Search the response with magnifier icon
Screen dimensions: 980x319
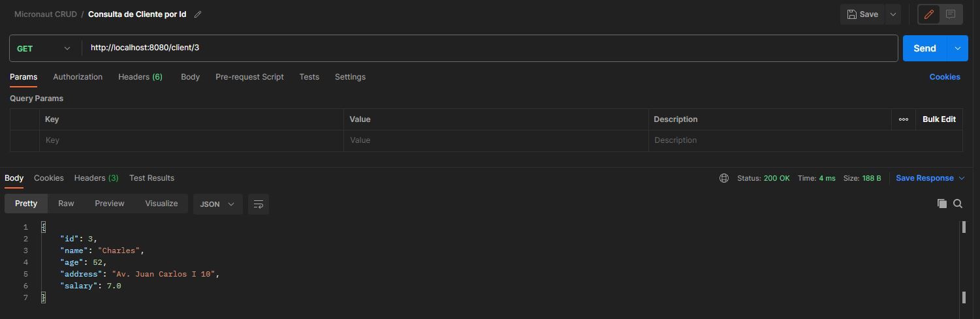point(958,204)
